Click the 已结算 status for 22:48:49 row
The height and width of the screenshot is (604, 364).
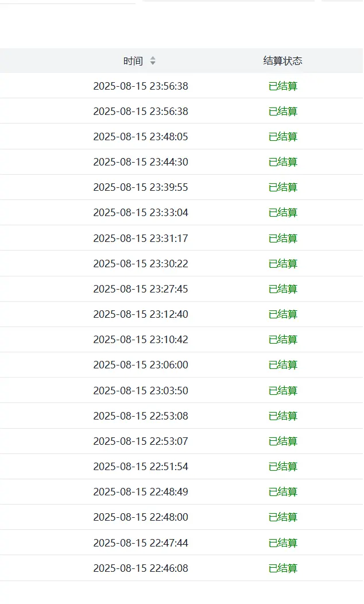pyautogui.click(x=283, y=493)
